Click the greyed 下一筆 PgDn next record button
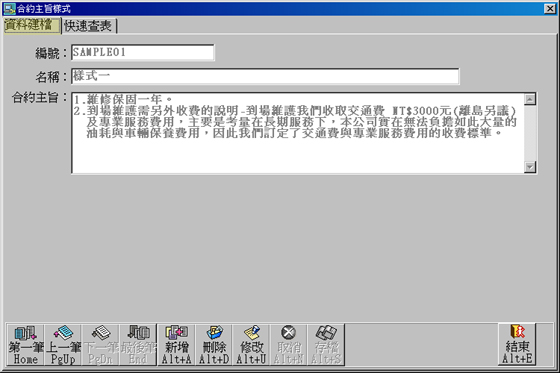The image size is (560, 373). [100, 345]
